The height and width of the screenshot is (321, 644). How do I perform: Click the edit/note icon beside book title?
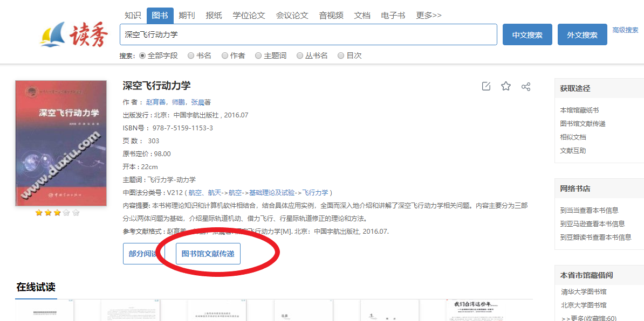(486, 86)
